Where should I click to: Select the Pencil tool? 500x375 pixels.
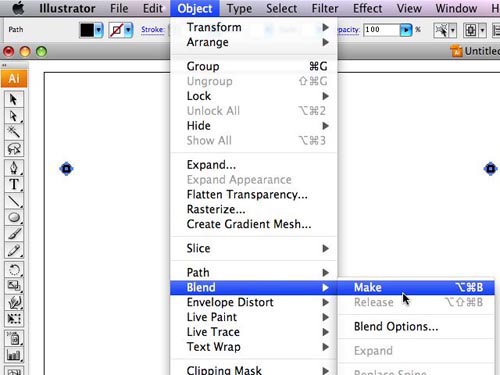click(x=14, y=250)
